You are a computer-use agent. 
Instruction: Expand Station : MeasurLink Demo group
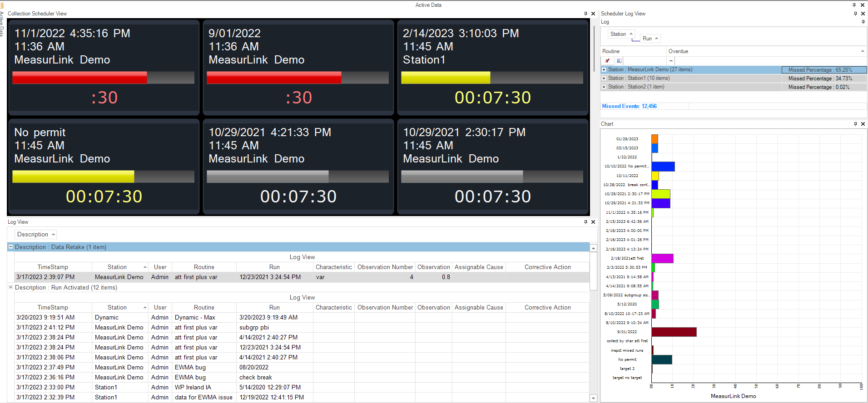(x=604, y=70)
